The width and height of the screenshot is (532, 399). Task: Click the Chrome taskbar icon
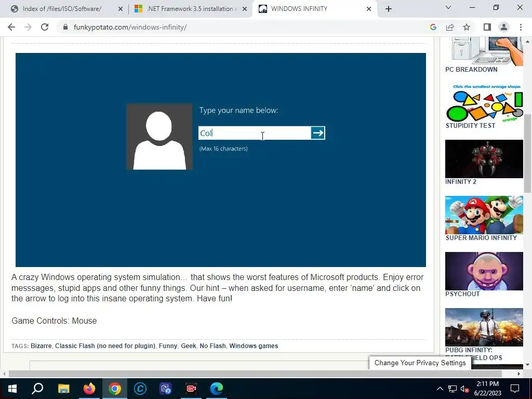115,389
